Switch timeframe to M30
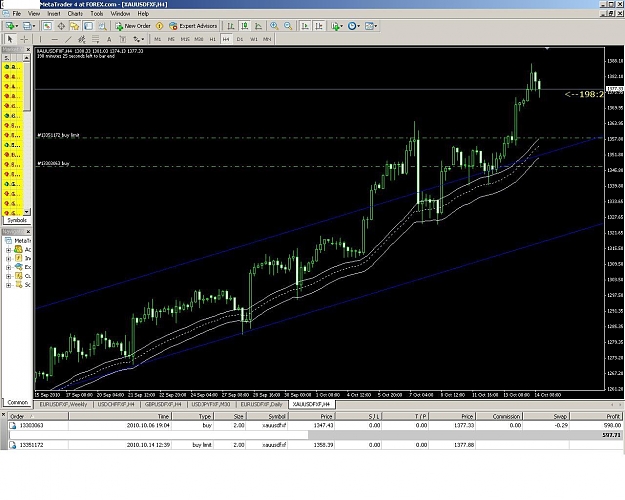 pyautogui.click(x=199, y=39)
